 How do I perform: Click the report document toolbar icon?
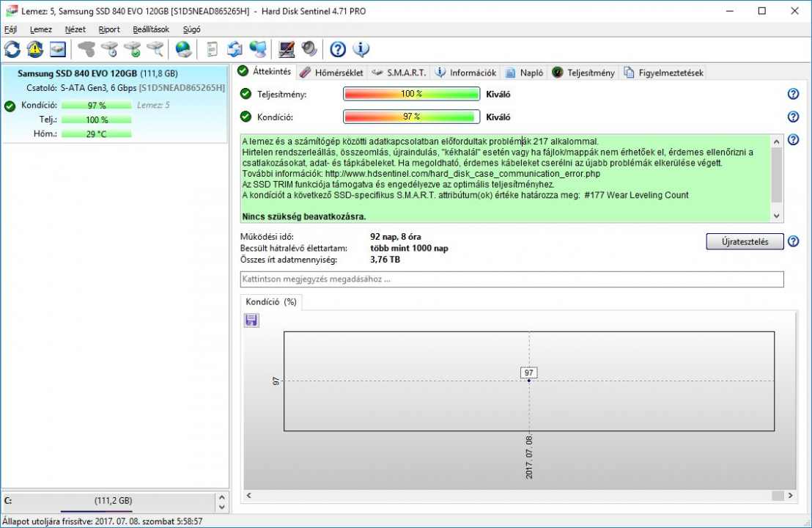[x=212, y=49]
